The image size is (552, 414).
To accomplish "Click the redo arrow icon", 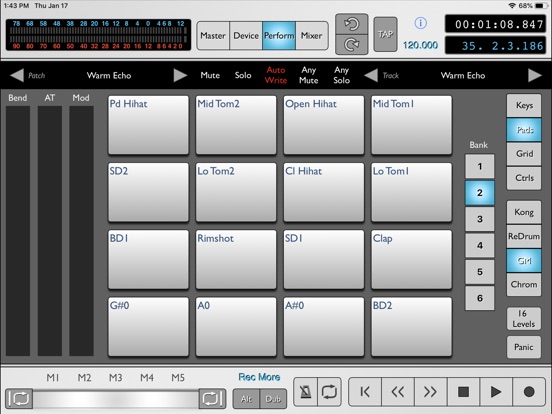I will click(x=351, y=44).
